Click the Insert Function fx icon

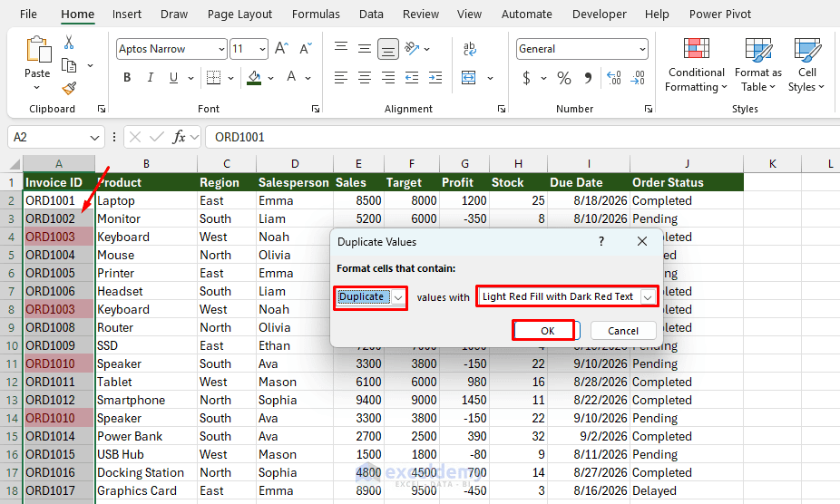(x=179, y=137)
